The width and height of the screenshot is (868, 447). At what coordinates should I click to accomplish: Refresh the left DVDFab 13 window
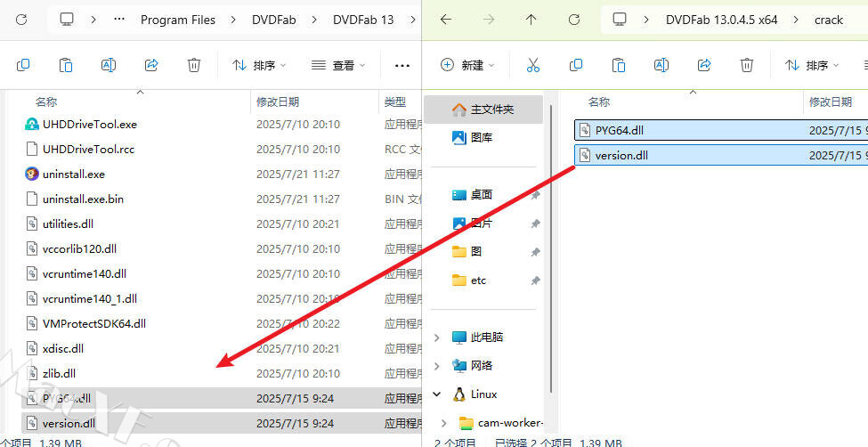(21, 20)
